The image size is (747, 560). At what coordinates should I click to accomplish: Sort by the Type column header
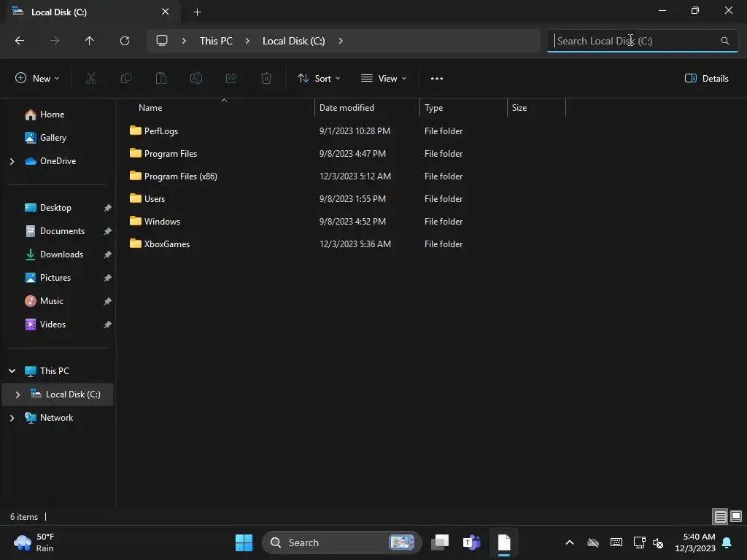click(x=463, y=108)
